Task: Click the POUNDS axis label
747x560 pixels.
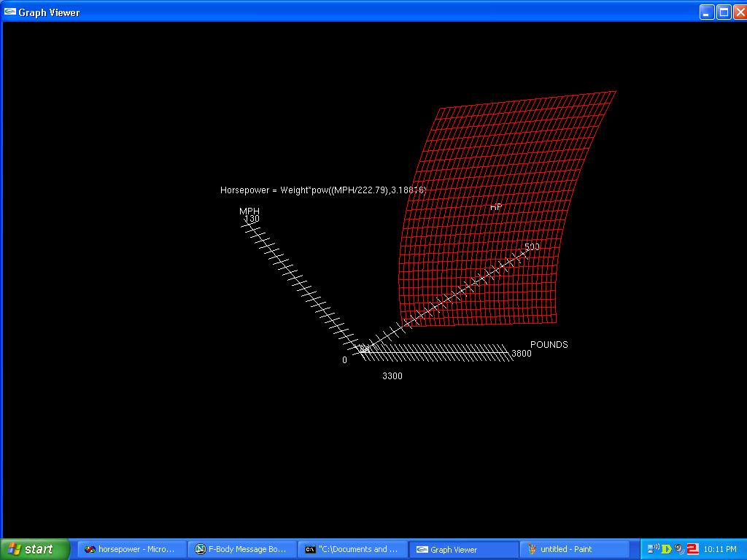Action: (549, 345)
